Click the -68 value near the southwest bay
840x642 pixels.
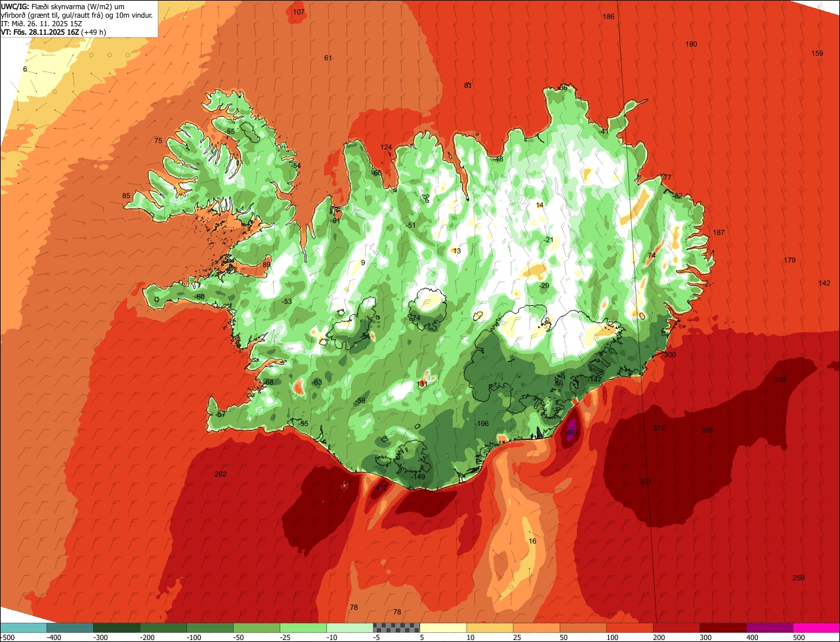point(268,382)
